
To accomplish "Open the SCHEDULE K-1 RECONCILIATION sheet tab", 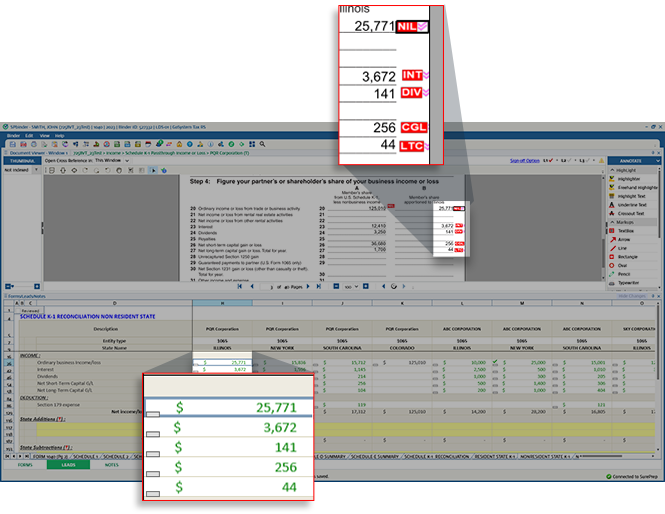I will (436, 457).
